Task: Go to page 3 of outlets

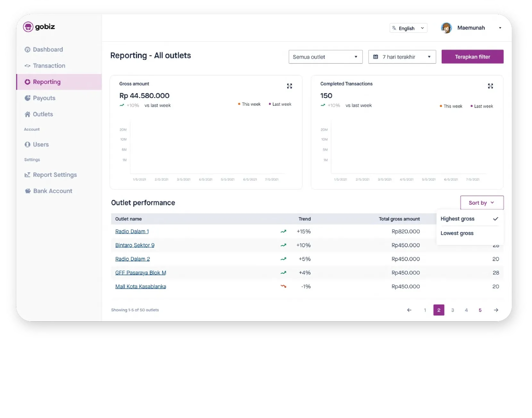Action: tap(453, 310)
